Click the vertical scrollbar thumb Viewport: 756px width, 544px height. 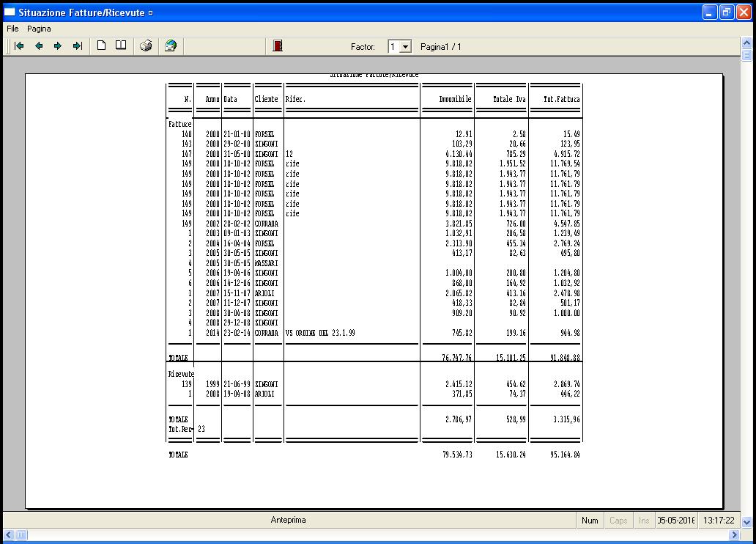pyautogui.click(x=746, y=55)
